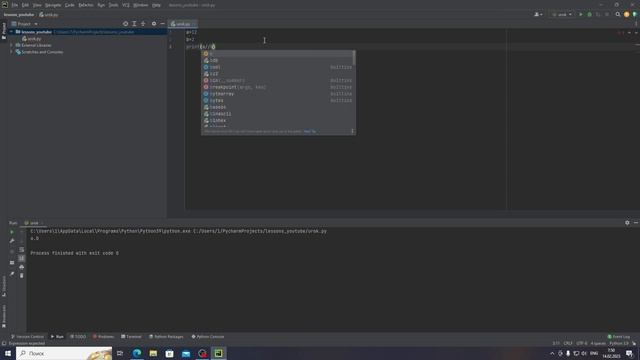This screenshot has width=640, height=360.
Task: Click Collapse All icon in Project panel header
Action: [x=143, y=24]
